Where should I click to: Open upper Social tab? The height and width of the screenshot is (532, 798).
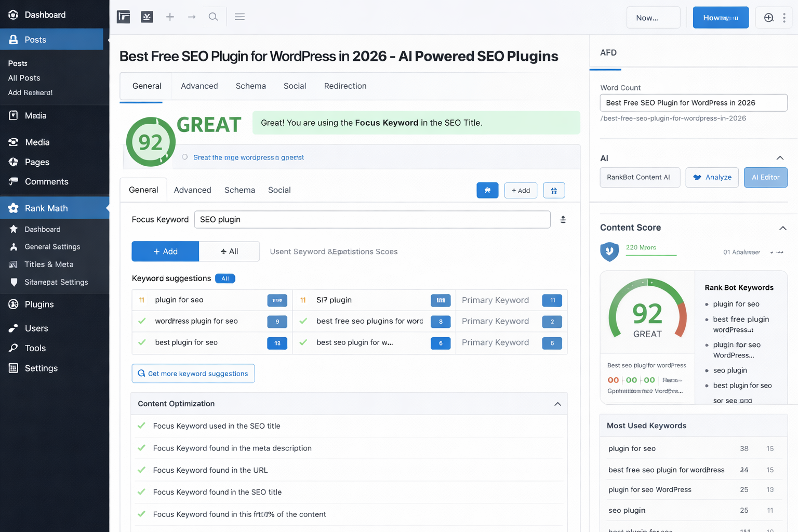tap(295, 86)
